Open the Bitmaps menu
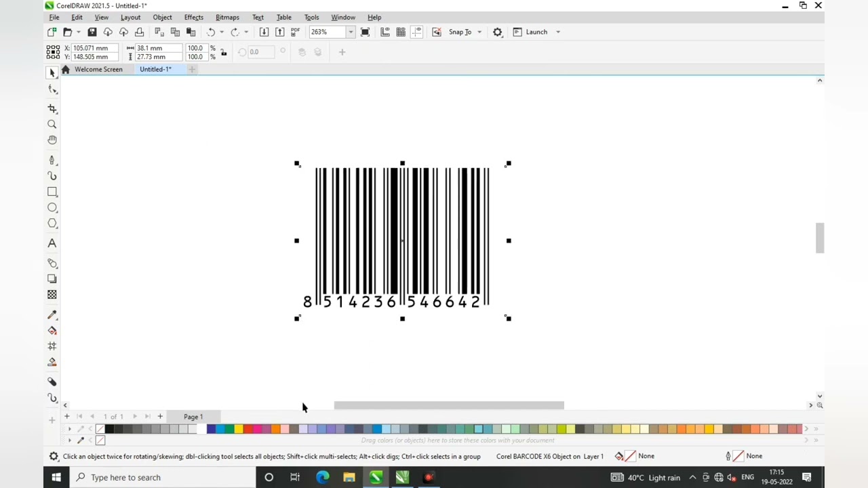The height and width of the screenshot is (488, 868). pos(227,17)
